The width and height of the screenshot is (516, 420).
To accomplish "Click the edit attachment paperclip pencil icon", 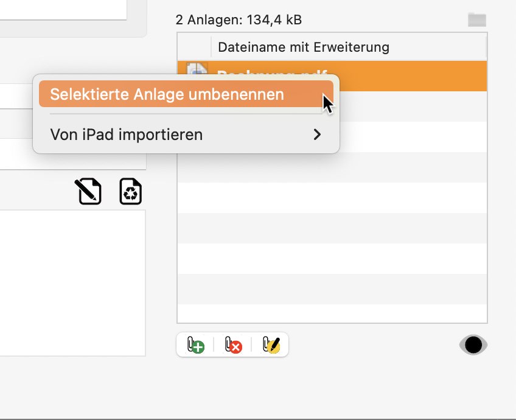I will click(x=271, y=345).
